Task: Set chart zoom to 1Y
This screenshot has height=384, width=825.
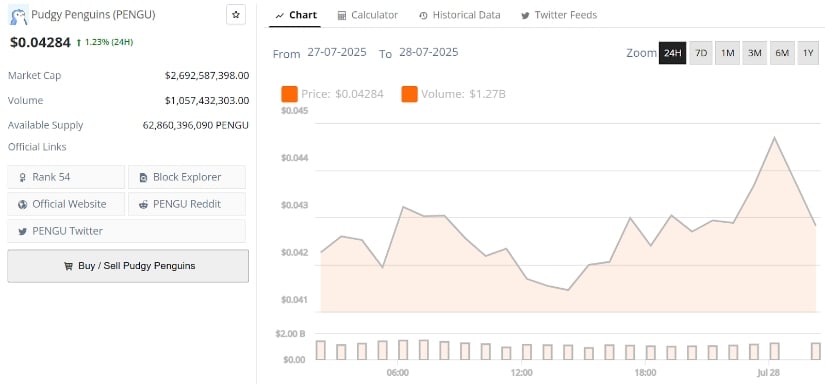Action: (808, 53)
